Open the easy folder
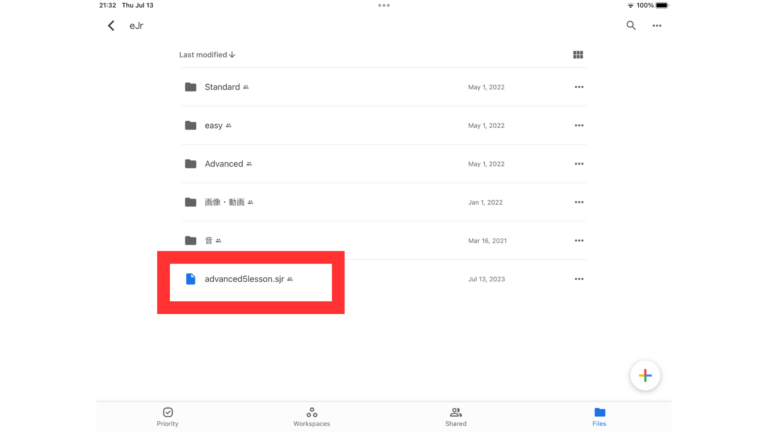 [x=213, y=125]
